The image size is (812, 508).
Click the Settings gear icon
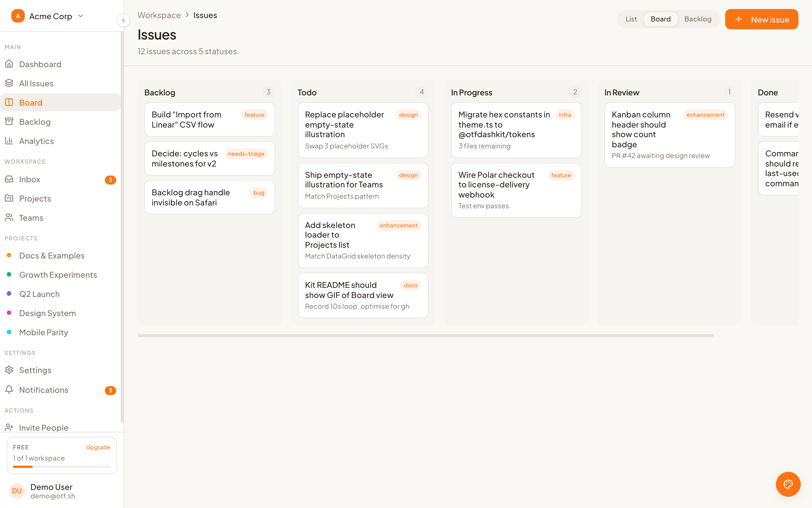click(x=9, y=370)
